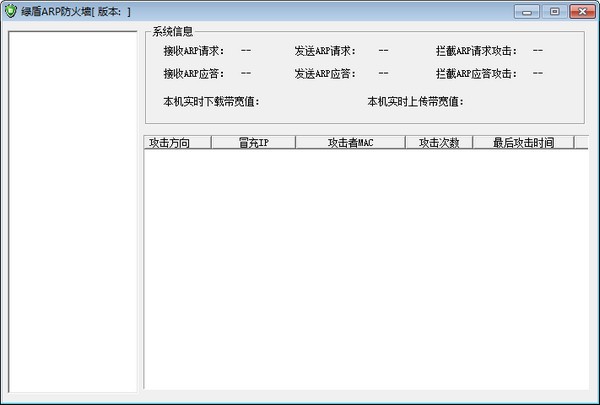The width and height of the screenshot is (600, 405).
Task: Click the 本机实时下载带宽值 label
Action: click(x=211, y=101)
